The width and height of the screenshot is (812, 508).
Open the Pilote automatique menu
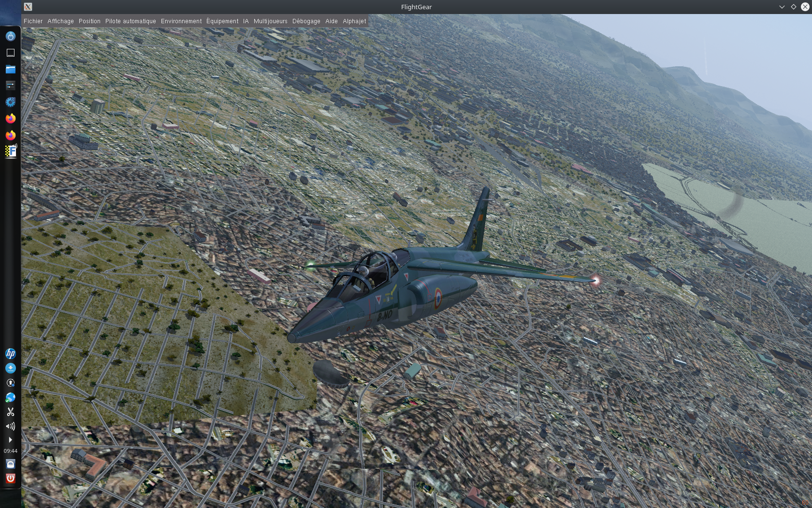[130, 21]
